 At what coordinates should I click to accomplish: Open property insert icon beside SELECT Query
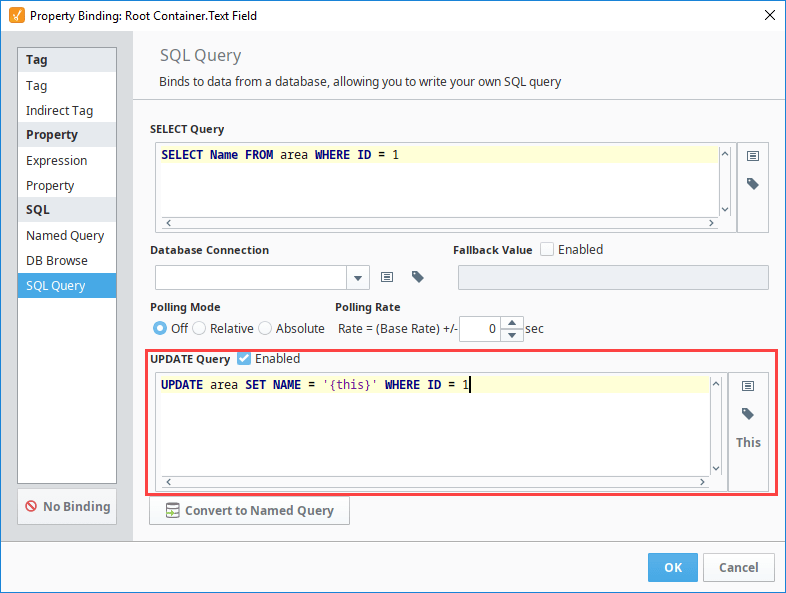(x=752, y=156)
